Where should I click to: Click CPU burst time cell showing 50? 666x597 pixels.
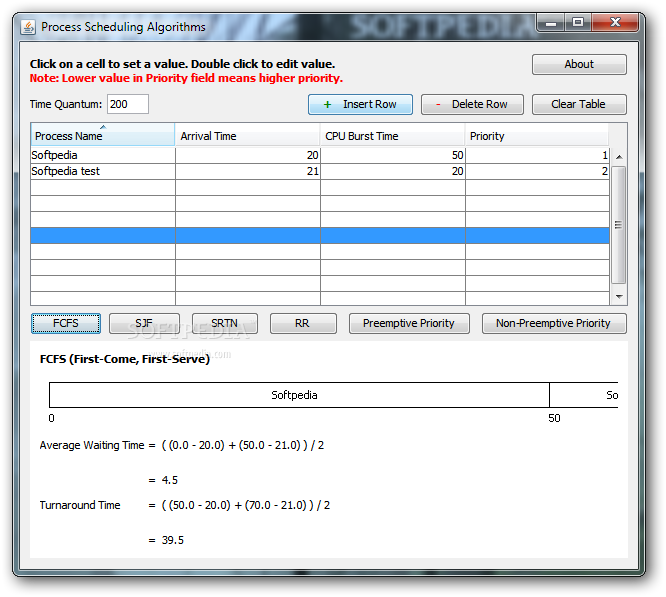coord(393,155)
